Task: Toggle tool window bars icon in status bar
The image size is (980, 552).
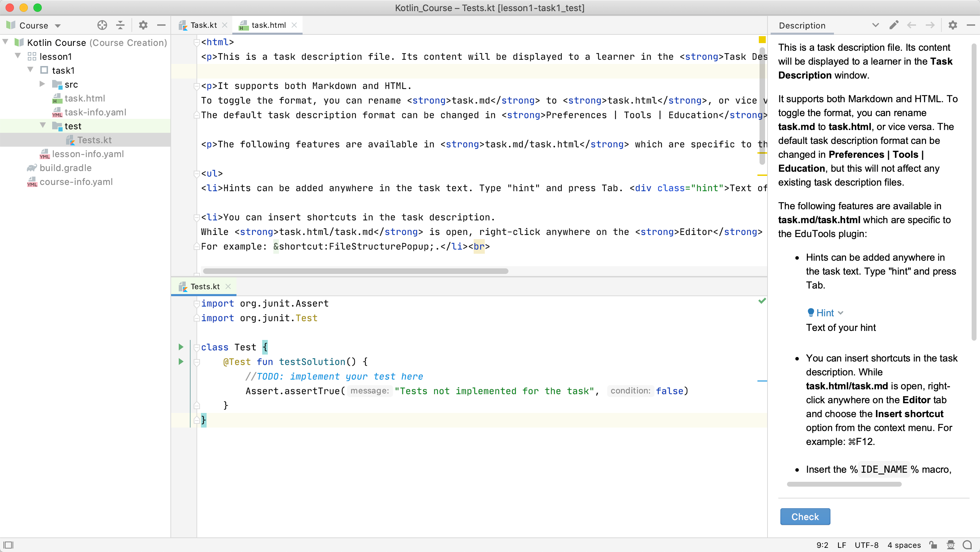Action: 8,545
